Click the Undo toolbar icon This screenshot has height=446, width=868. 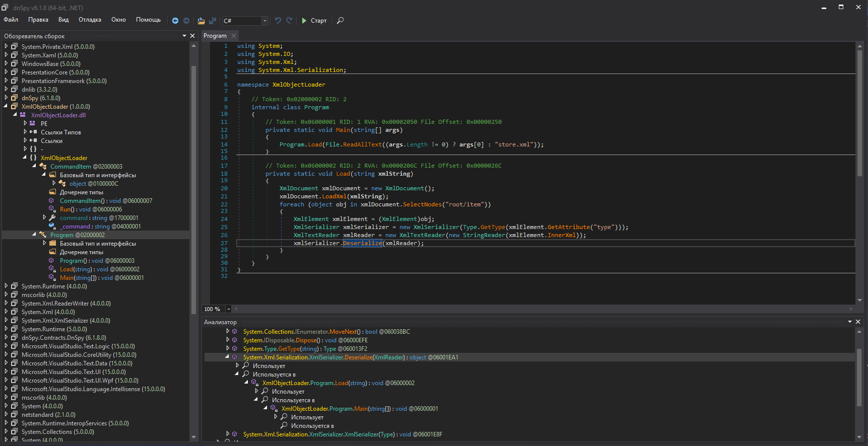click(278, 21)
